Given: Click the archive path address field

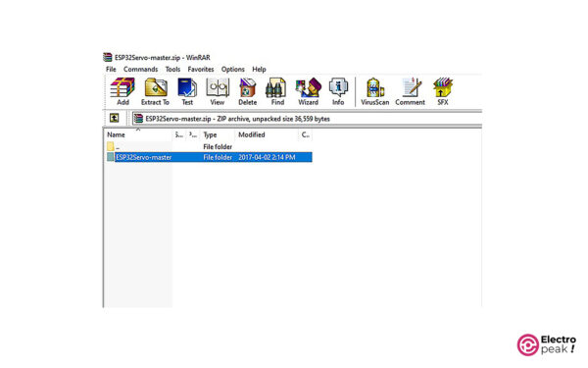Looking at the screenshot, I should [x=308, y=119].
